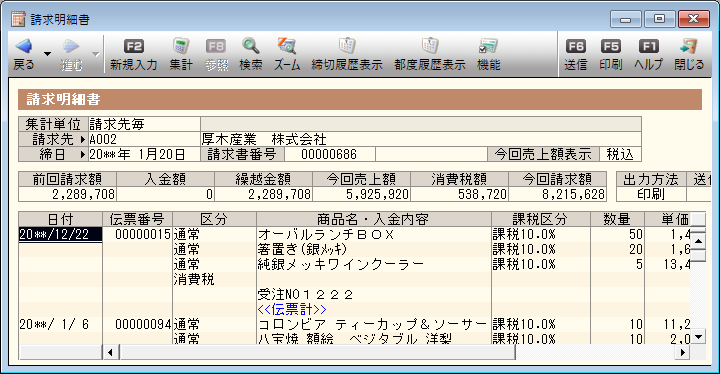The width and height of the screenshot is (720, 374).
Task: Click 消費税額 value 538,720
Action: pyautogui.click(x=460, y=194)
